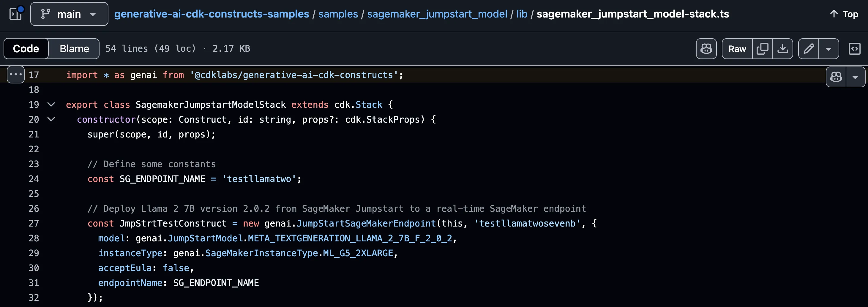868x307 pixels.
Task: Select line number 17
Action: click(x=34, y=75)
